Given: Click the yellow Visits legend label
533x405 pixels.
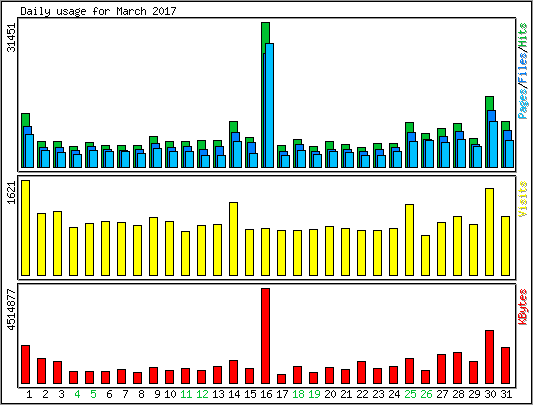Looking at the screenshot, I should tap(523, 199).
